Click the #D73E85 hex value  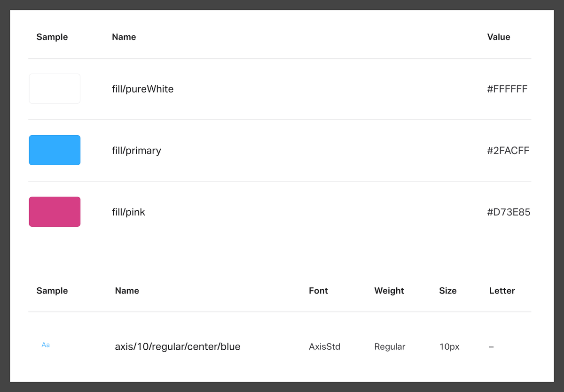coord(509,212)
